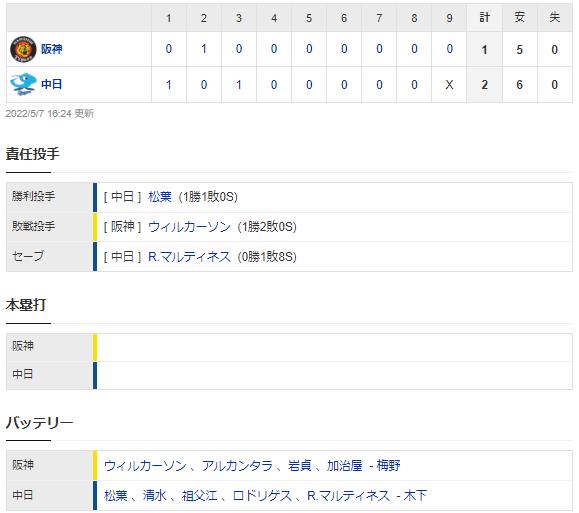Viewport: 579px width, 513px height.
Task: Open catcher 木下 player link
Action: pyautogui.click(x=415, y=496)
